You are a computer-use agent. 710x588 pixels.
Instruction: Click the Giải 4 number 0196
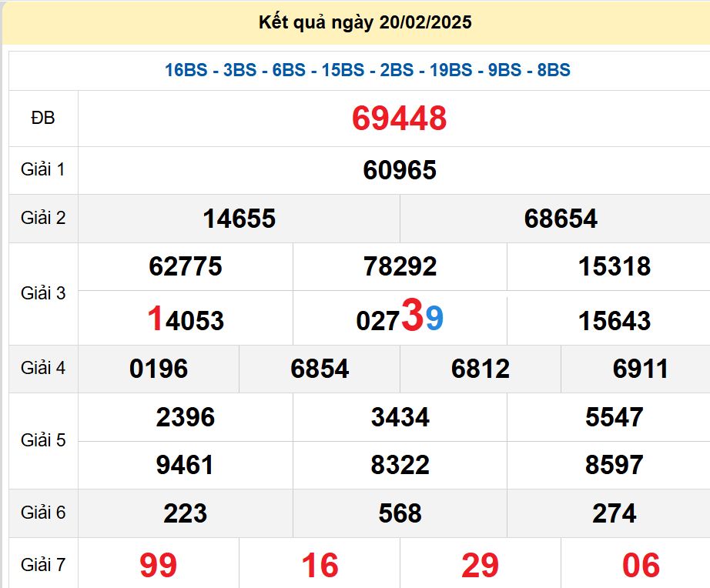point(159,369)
